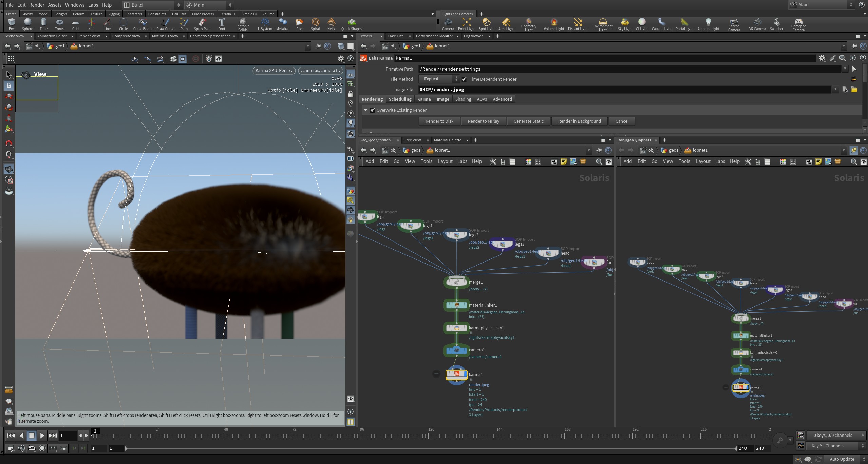Viewport: 868px width, 464px height.
Task: Click the Generate Static button
Action: (528, 121)
